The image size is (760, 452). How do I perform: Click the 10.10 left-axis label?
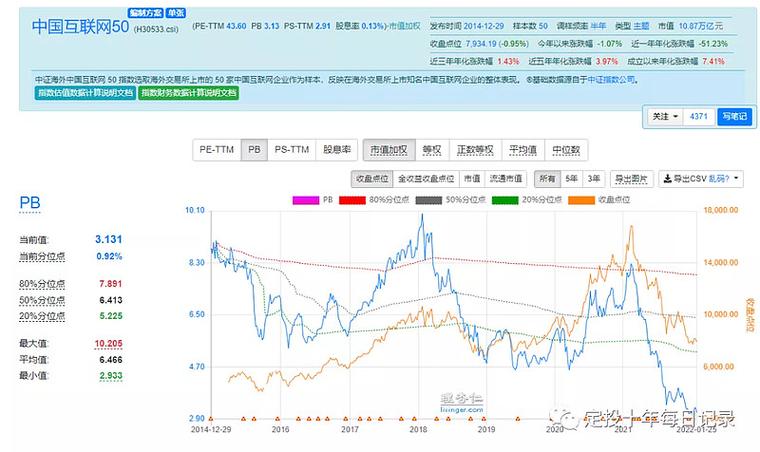[195, 210]
